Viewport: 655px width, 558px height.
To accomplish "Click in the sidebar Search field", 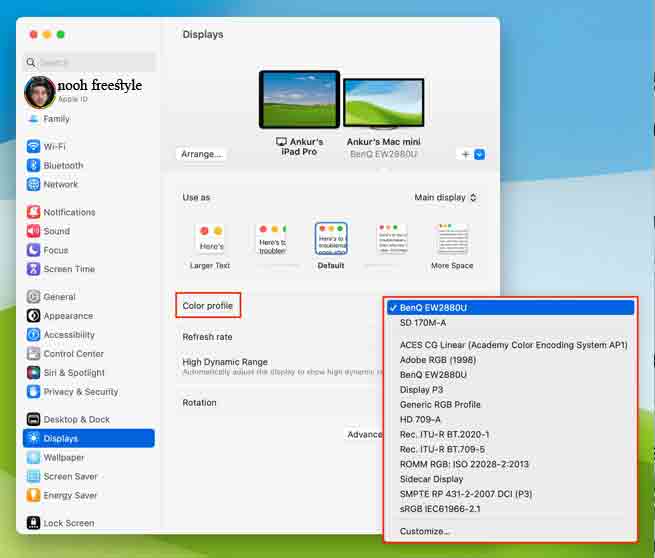I will (x=89, y=63).
